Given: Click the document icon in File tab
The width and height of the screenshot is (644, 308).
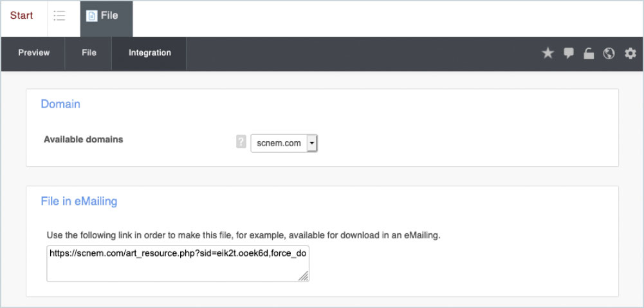Looking at the screenshot, I should point(91,16).
